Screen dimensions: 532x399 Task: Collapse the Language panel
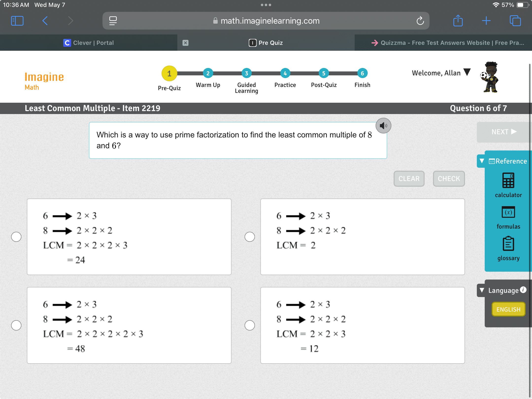click(x=482, y=290)
